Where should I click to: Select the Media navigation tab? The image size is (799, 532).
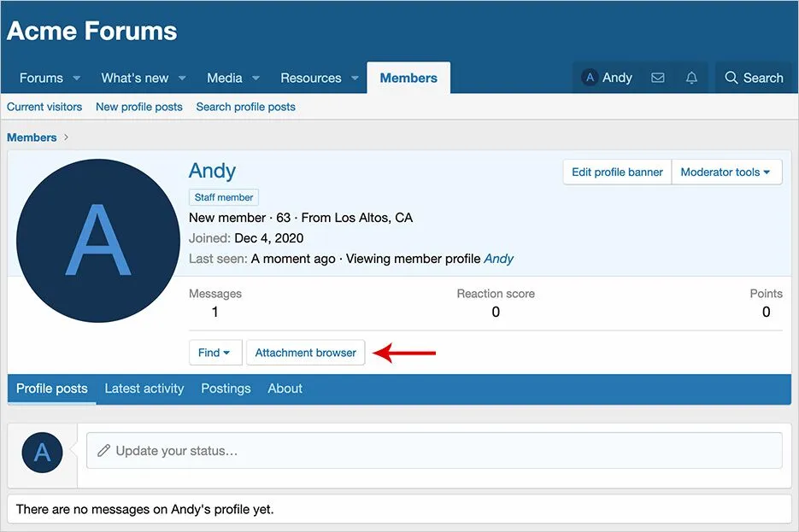(x=225, y=78)
